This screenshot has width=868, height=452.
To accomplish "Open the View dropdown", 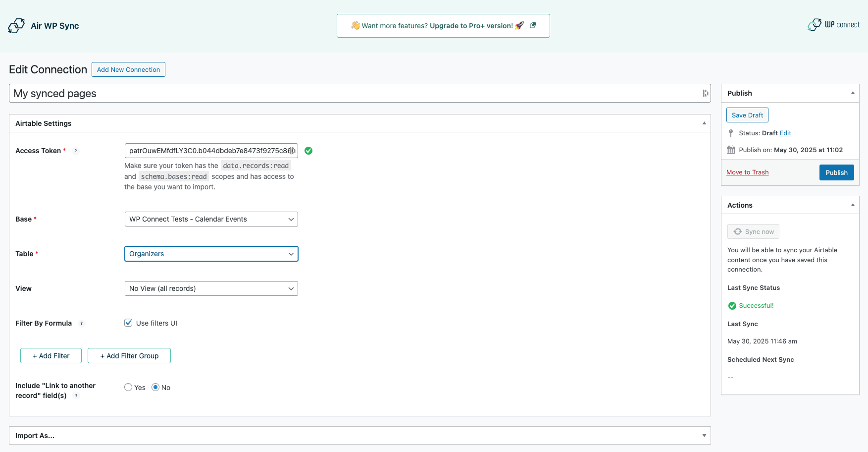I will (211, 288).
